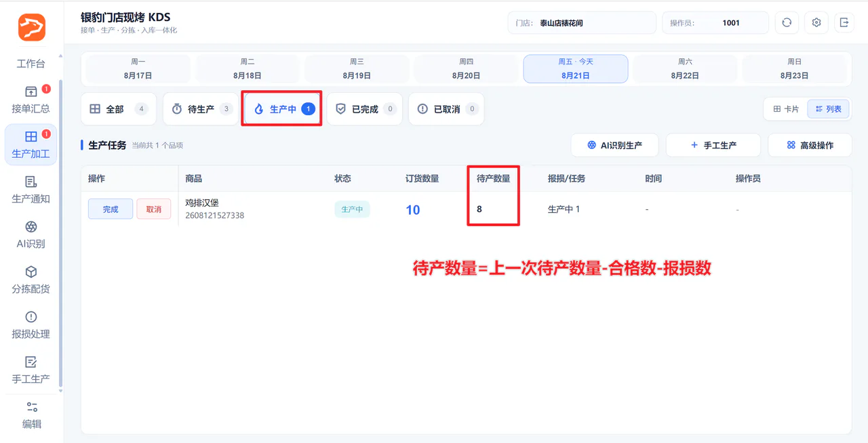Screen dimensions: 868x443
Task: Click 手工生产 plus button
Action: point(713,145)
